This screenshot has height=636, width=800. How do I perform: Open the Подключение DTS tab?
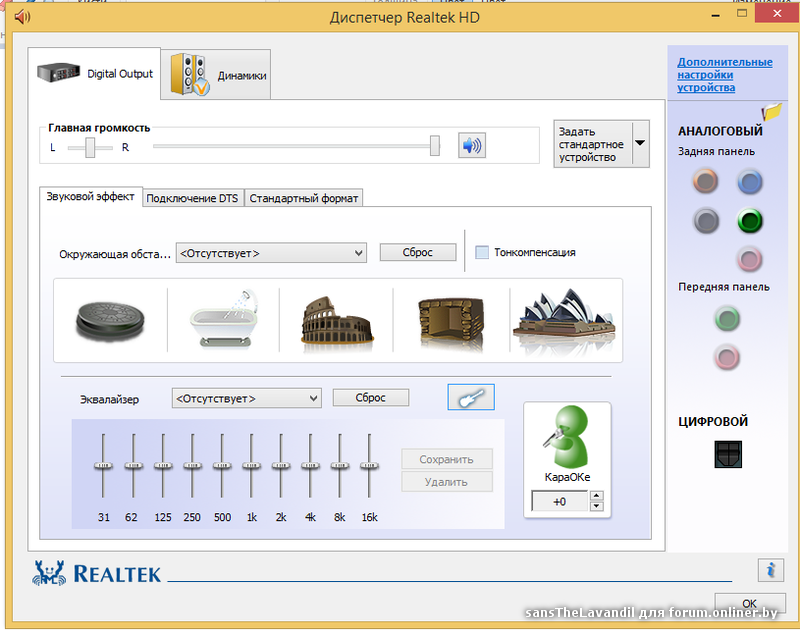192,198
